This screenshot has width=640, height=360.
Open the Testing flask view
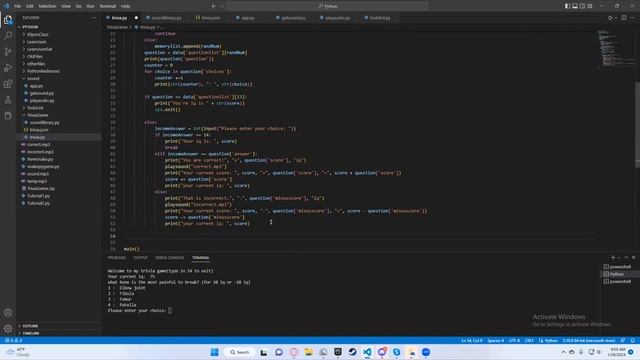pyautogui.click(x=8, y=100)
